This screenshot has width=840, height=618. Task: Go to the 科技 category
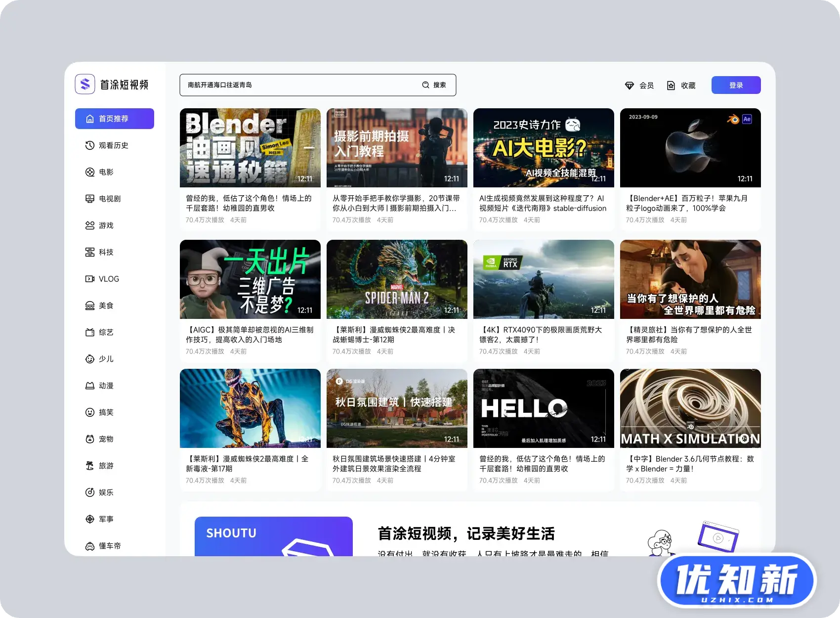106,252
